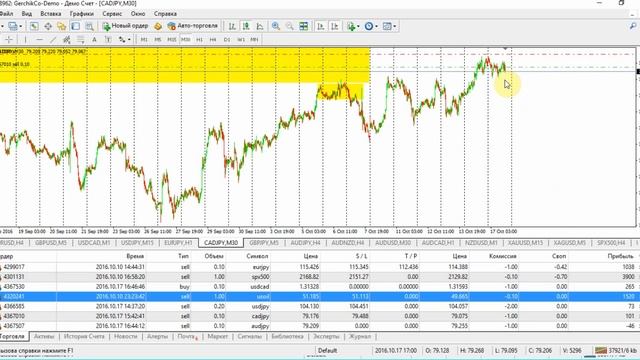Set timeframe to M5
This screenshot has width=640, height=360.
point(158,40)
